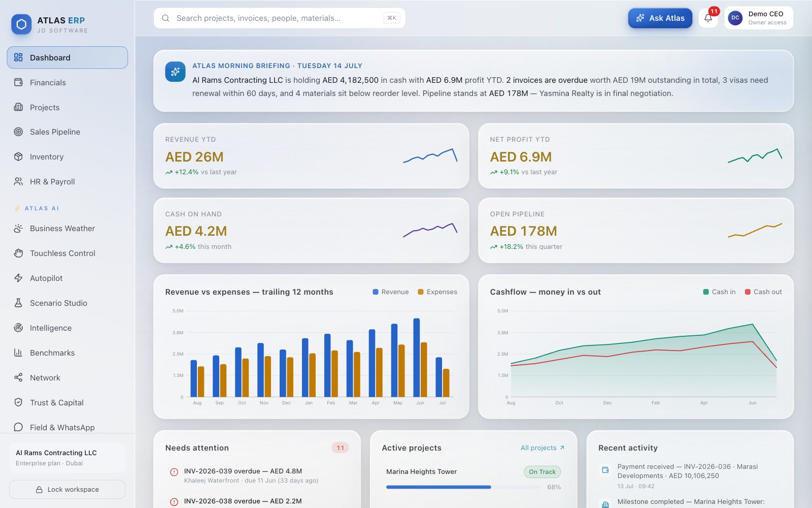This screenshot has width=812, height=508.
Task: Click the Touchless Control hand icon
Action: [x=18, y=253]
